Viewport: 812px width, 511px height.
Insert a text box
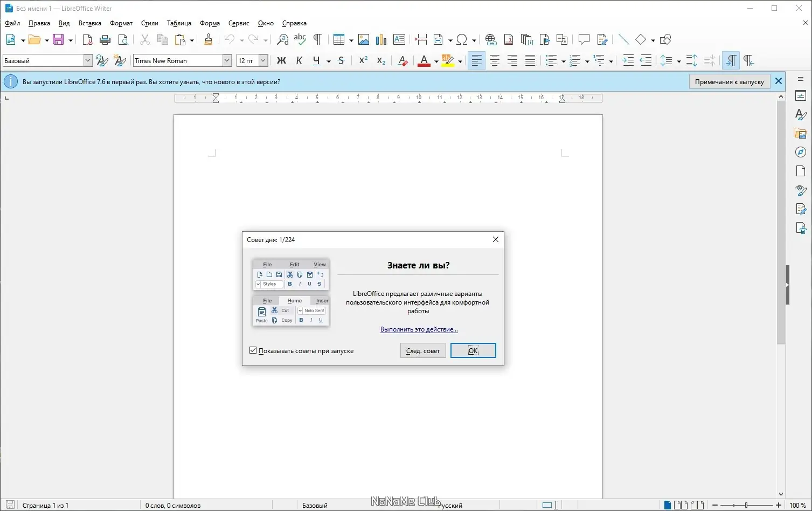click(x=399, y=39)
